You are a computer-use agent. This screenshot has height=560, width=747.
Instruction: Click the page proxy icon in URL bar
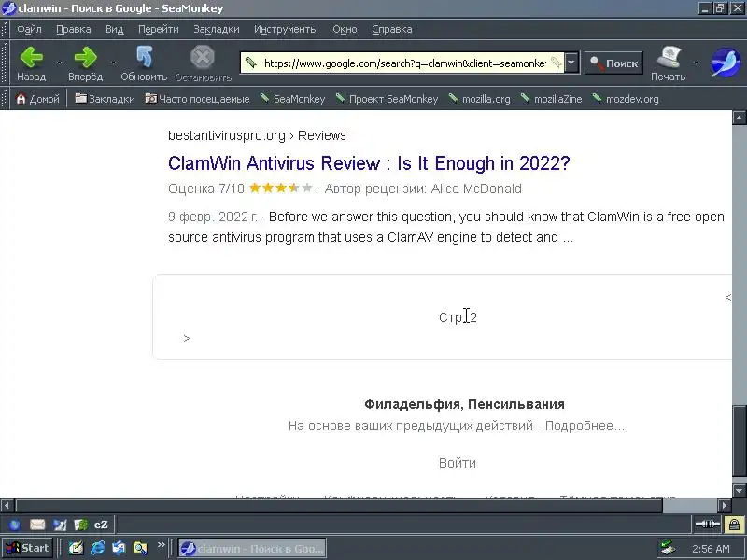point(250,63)
